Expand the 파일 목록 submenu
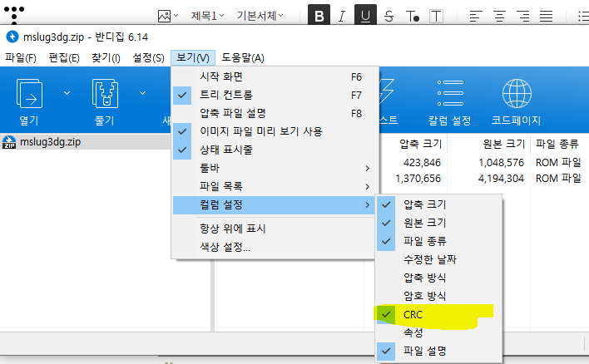589x364 pixels. tap(274, 186)
